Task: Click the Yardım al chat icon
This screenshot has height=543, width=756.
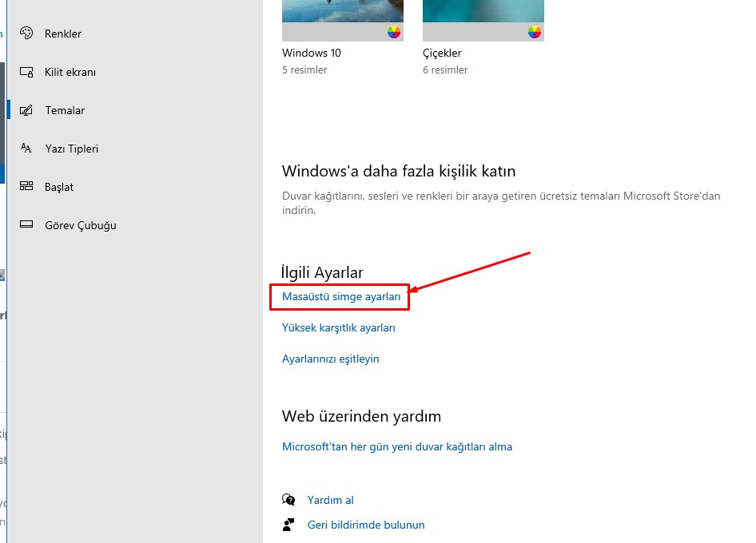Action: (288, 500)
